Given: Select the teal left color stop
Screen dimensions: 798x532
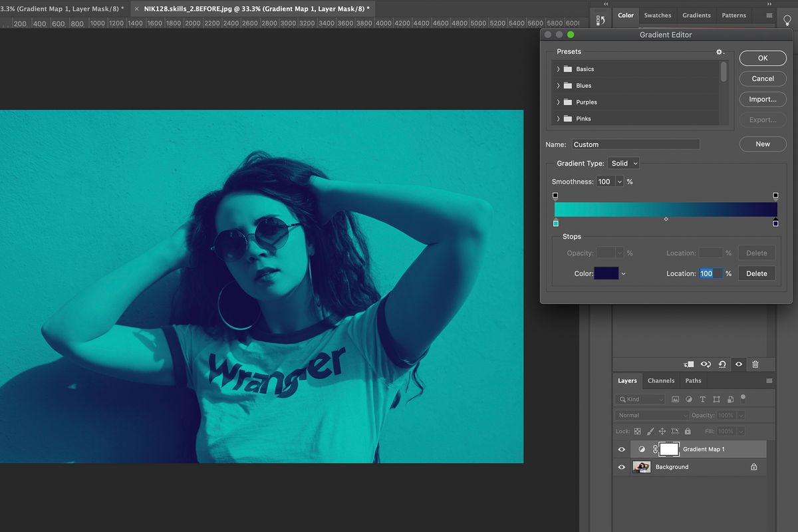Looking at the screenshot, I should click(x=556, y=222).
